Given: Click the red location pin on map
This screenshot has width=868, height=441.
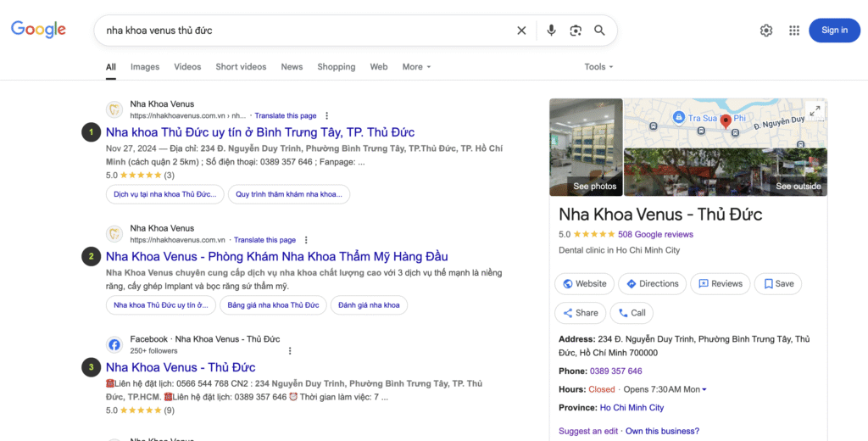Looking at the screenshot, I should (x=726, y=121).
